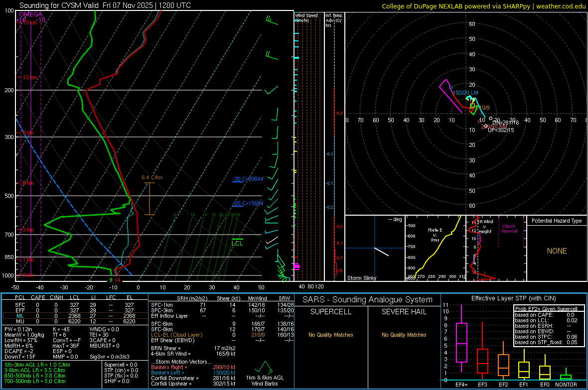Click the 'DCAPE = -2' value
This screenshot has width=588, height=390.
pos(19,351)
